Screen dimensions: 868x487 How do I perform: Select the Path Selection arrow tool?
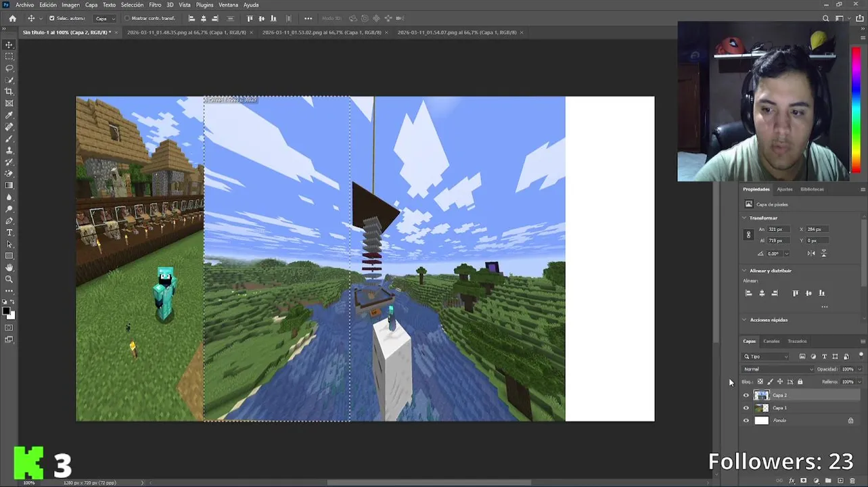[9, 244]
